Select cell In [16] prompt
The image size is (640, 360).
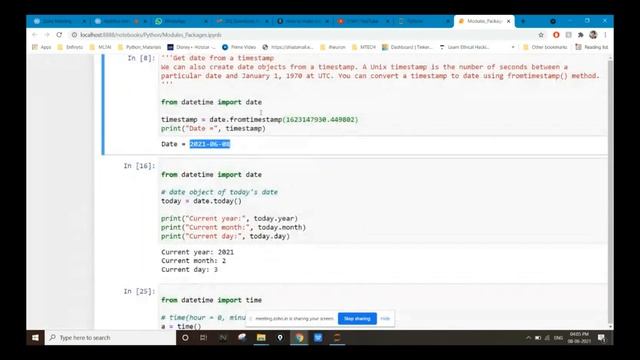[x=139, y=166]
